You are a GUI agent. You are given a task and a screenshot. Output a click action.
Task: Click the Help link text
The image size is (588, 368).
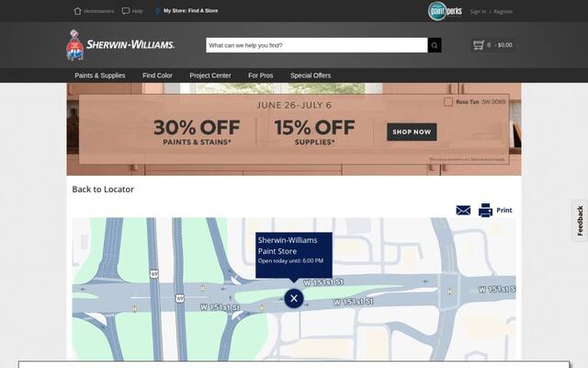137,11
